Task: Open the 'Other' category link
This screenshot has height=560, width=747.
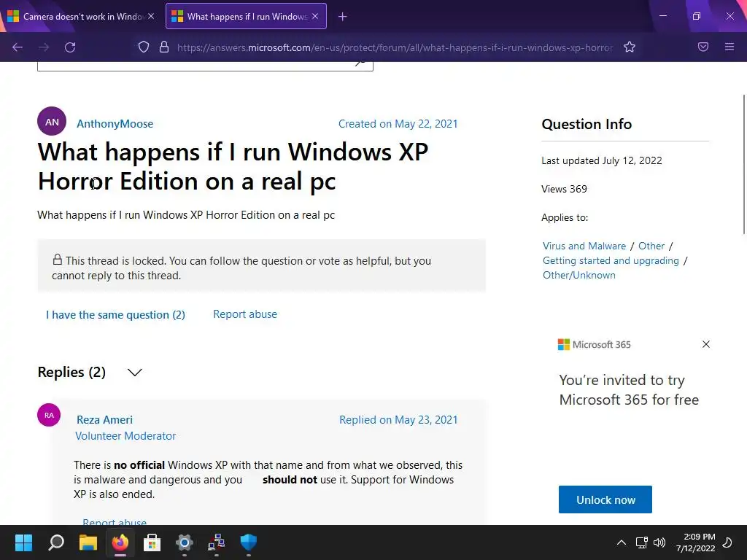Action: point(651,246)
